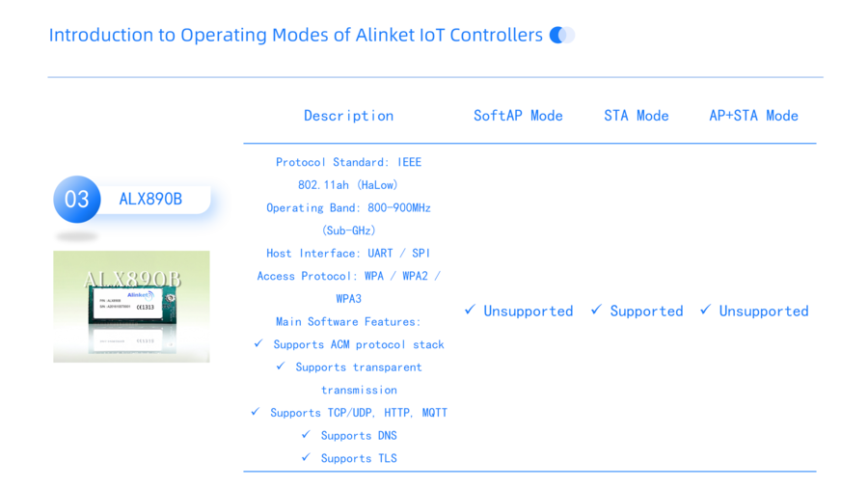
Task: Click the Host Interface UART / SPI line
Action: (348, 253)
